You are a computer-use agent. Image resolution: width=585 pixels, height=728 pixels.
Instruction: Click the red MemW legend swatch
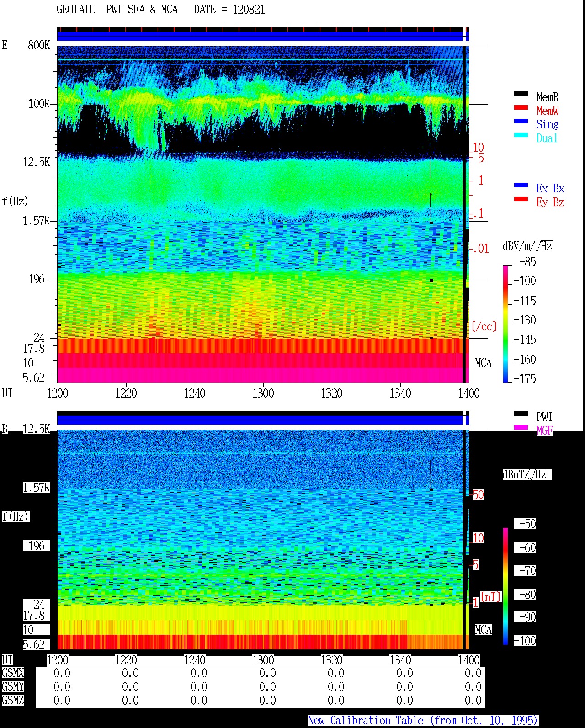(521, 107)
